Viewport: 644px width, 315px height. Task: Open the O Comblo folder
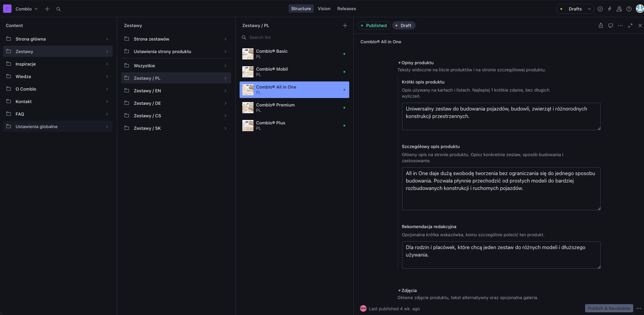click(58, 89)
